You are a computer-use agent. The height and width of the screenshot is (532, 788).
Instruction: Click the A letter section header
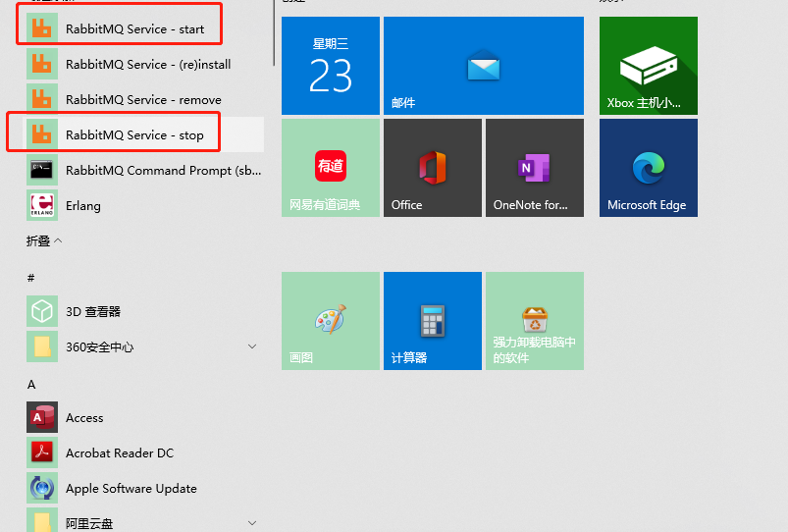coord(31,385)
